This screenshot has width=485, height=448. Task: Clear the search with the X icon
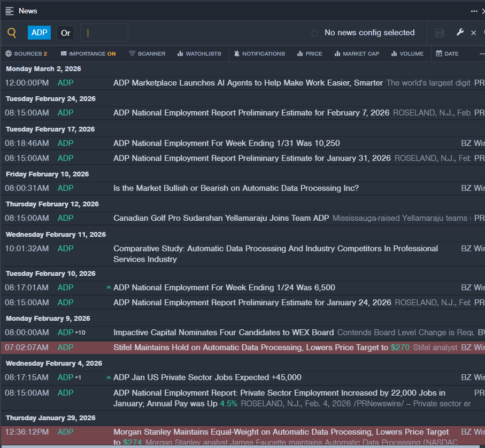click(x=473, y=33)
